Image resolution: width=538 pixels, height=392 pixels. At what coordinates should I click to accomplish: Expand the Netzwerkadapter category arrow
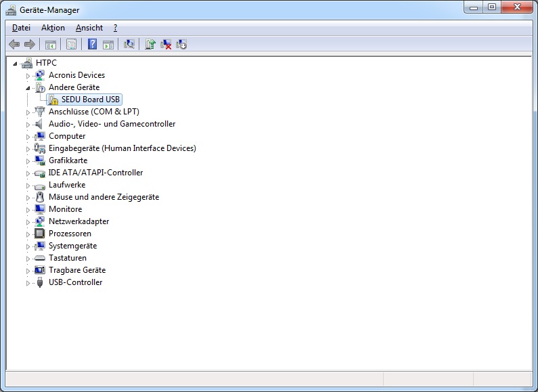click(x=28, y=222)
